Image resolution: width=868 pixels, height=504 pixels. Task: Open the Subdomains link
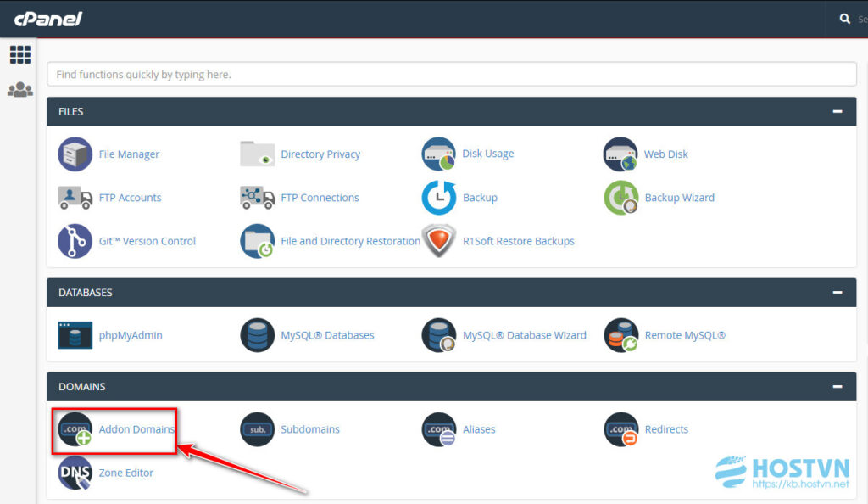pyautogui.click(x=309, y=429)
